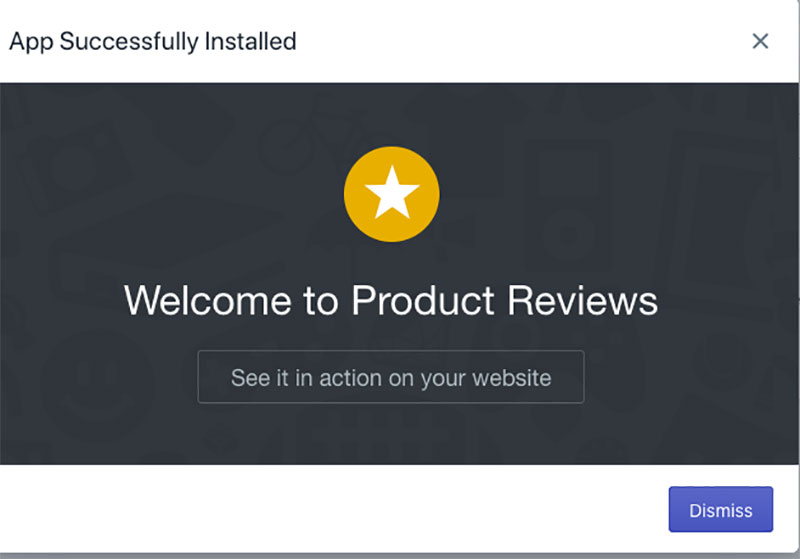This screenshot has height=559, width=800.
Task: Click the white footer beside Dismiss
Action: [x=332, y=509]
